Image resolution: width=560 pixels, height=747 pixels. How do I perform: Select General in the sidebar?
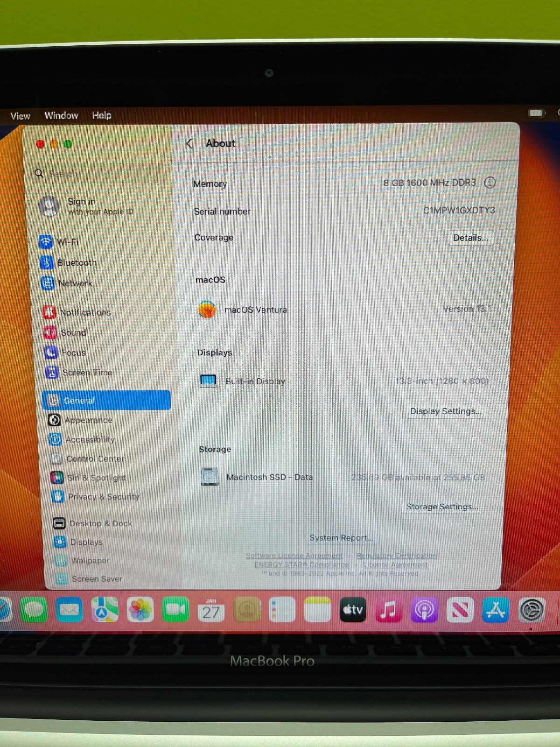[x=106, y=401]
